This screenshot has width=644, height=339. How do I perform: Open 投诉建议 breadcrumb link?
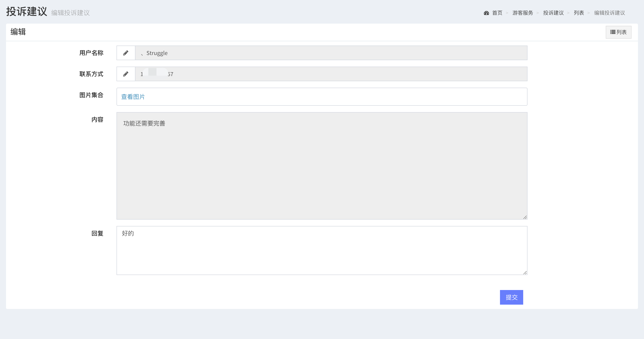tap(553, 13)
